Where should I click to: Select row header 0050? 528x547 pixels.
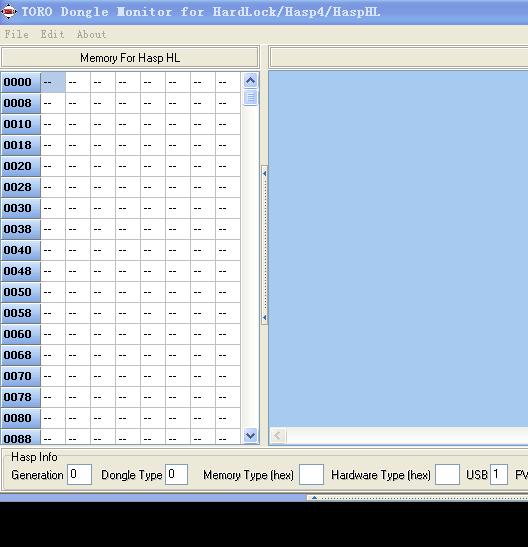coord(21,292)
